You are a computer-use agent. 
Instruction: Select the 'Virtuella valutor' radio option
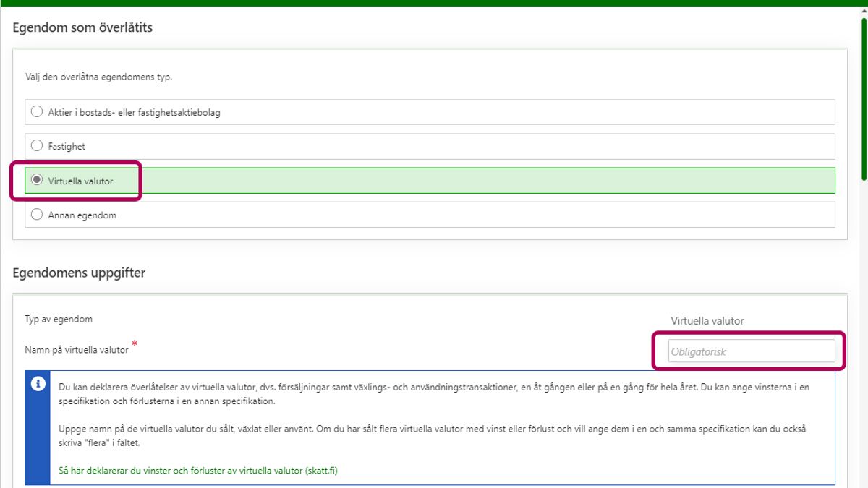37,181
